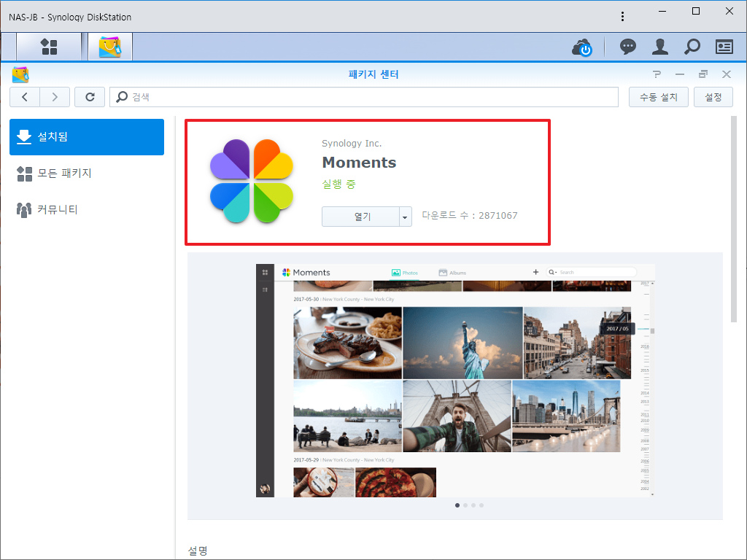
Task: Open the cloud power status icon
Action: pos(581,47)
